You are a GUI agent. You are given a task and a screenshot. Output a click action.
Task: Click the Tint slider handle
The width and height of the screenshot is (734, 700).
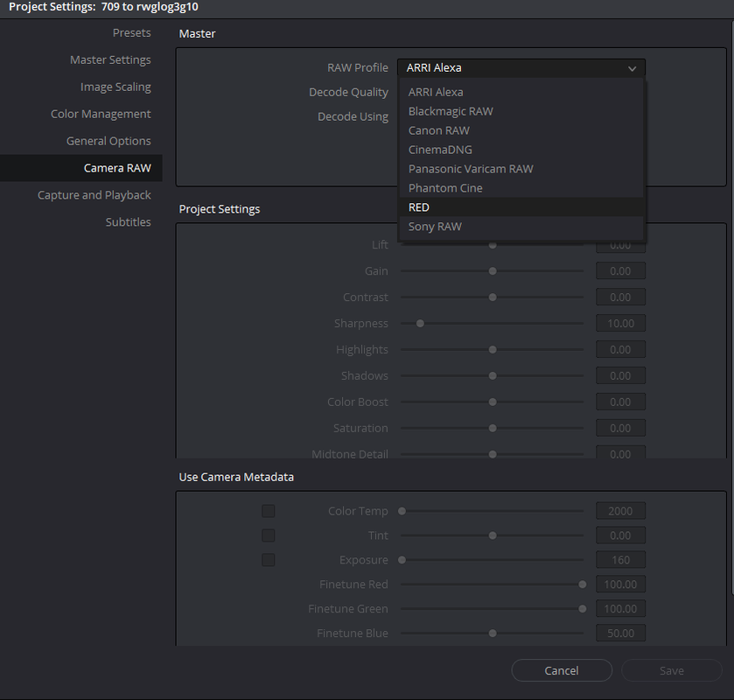(x=493, y=535)
